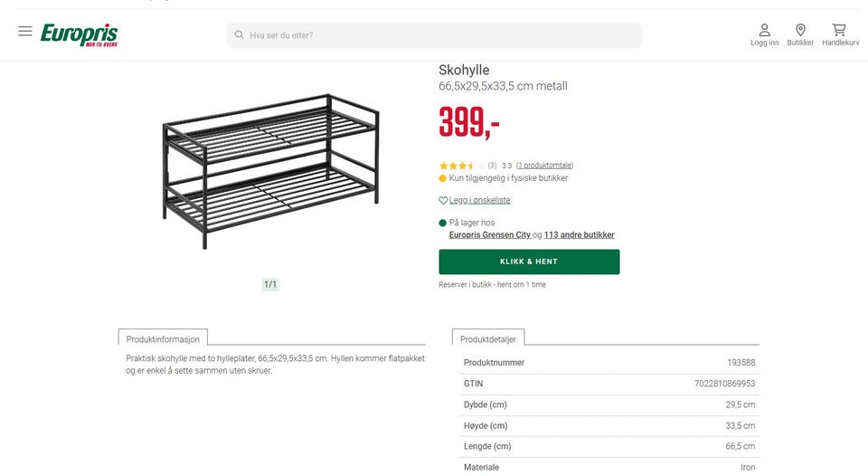Viewport: 868px width, 476px height.
Task: Click the 399,- price label
Action: [x=469, y=123]
